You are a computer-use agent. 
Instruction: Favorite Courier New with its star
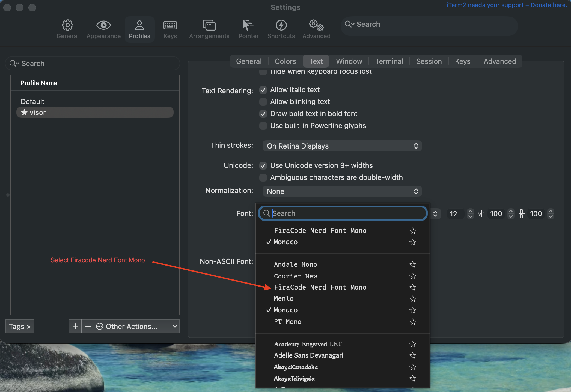coord(412,276)
